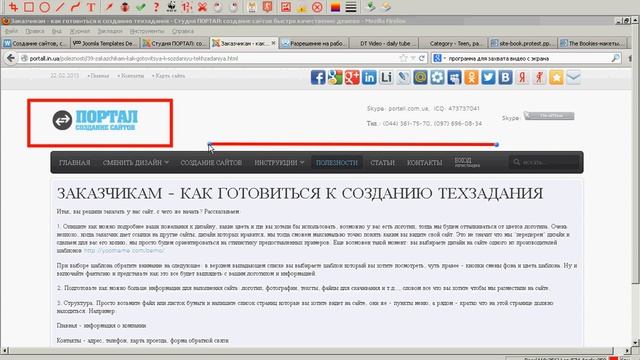This screenshot has height=360, width=640.
Task: Click the Skype status button
Action: [549, 116]
